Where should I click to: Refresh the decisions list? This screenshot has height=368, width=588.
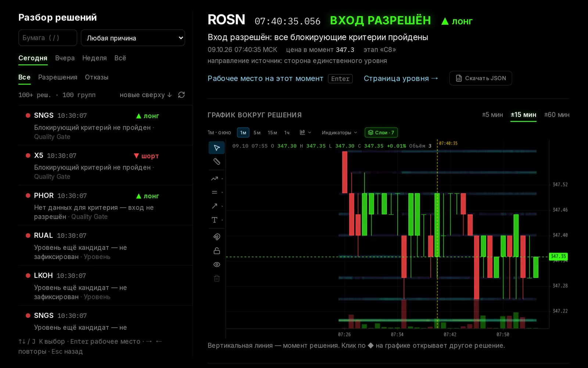(x=181, y=95)
